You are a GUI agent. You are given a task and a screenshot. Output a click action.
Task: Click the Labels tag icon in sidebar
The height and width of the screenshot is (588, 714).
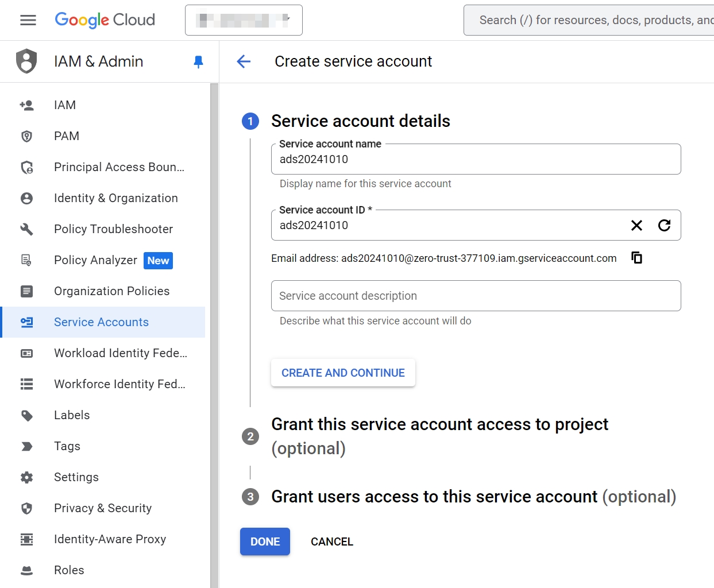26,415
